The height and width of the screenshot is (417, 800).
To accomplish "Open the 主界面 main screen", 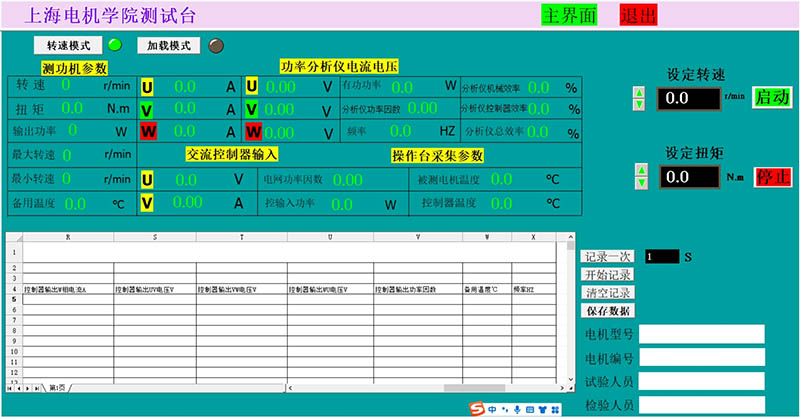I will (569, 15).
